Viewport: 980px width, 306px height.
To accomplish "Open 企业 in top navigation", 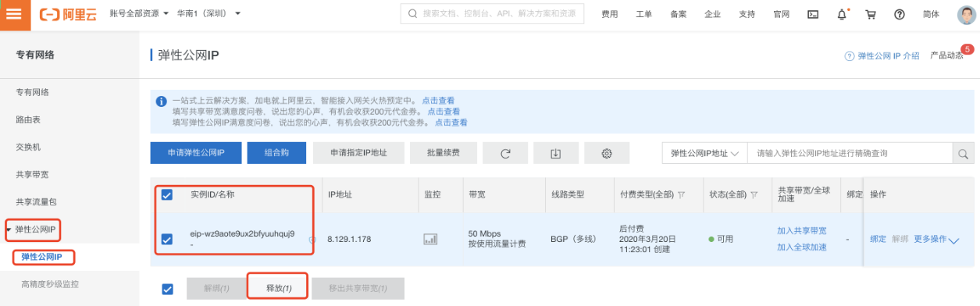I will click(712, 14).
